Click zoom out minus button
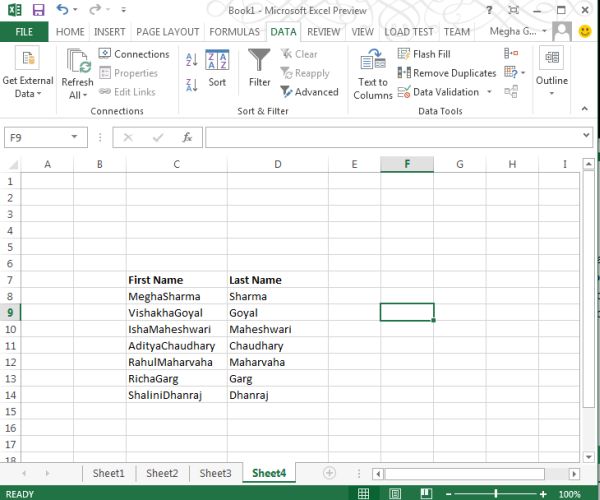The width and height of the screenshot is (600, 500). pyautogui.click(x=448, y=494)
